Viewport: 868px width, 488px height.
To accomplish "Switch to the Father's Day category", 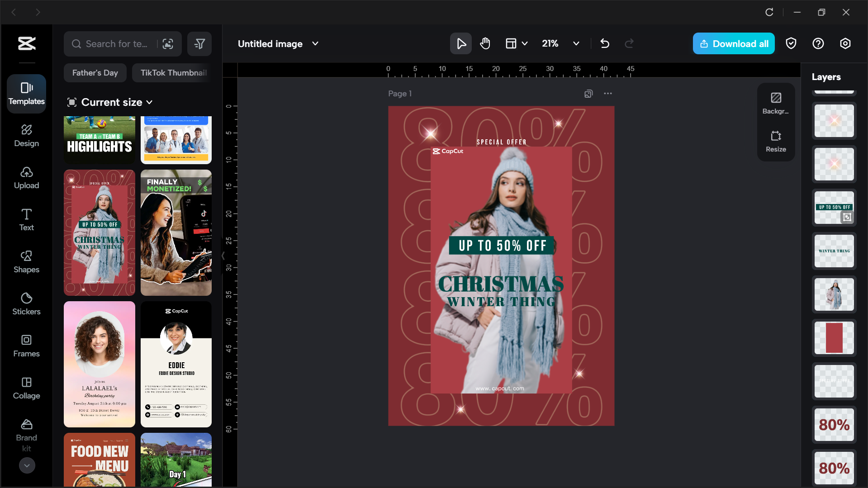I will click(95, 72).
